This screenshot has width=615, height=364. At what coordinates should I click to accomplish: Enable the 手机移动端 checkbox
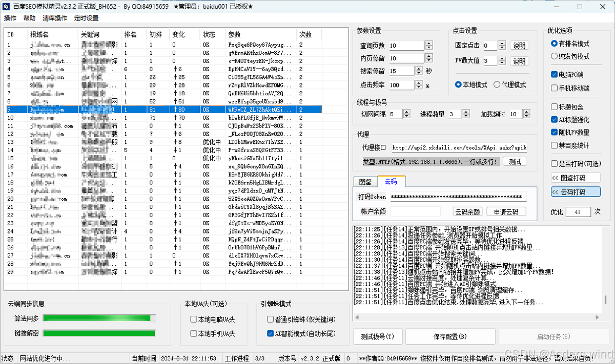pos(554,88)
